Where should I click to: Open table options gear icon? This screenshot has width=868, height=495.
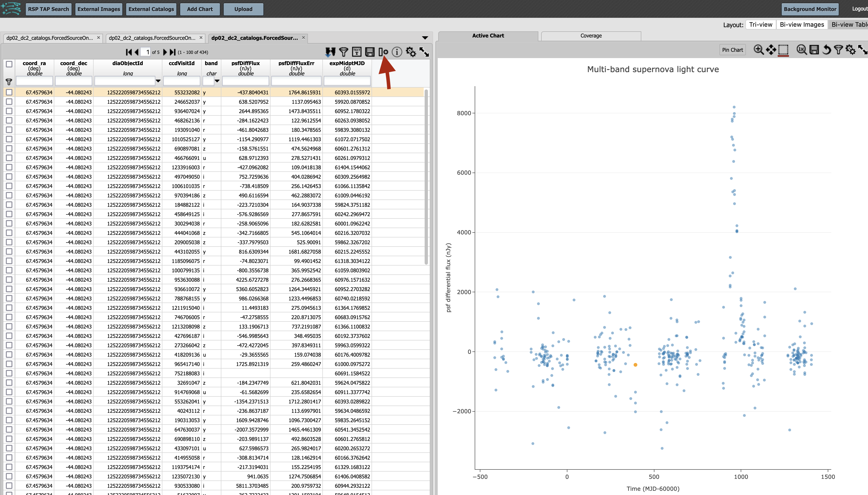(411, 52)
